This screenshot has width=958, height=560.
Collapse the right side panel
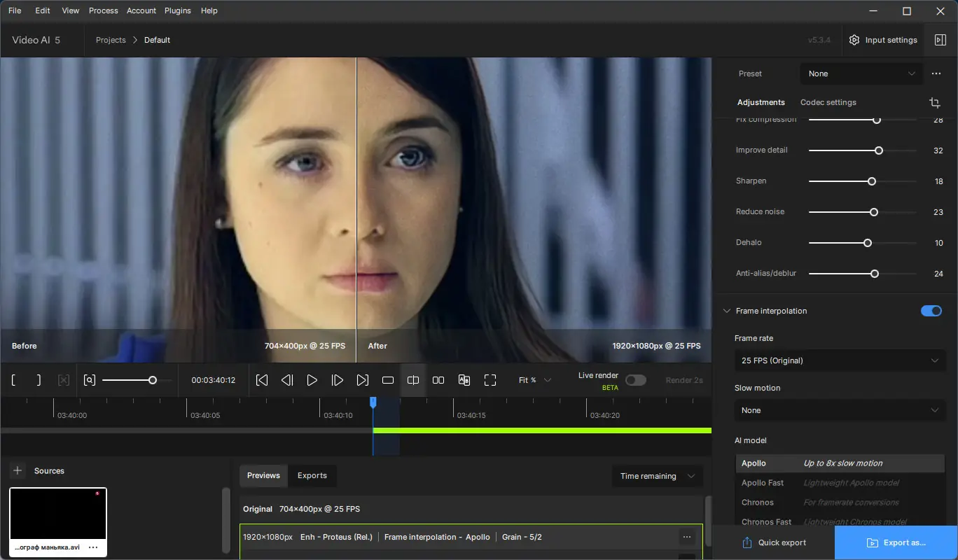(940, 40)
